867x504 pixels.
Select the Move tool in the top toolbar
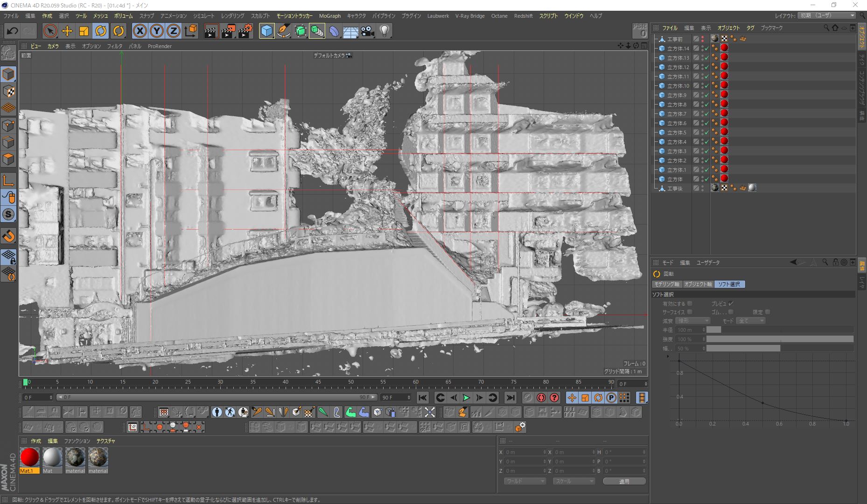pyautogui.click(x=67, y=31)
